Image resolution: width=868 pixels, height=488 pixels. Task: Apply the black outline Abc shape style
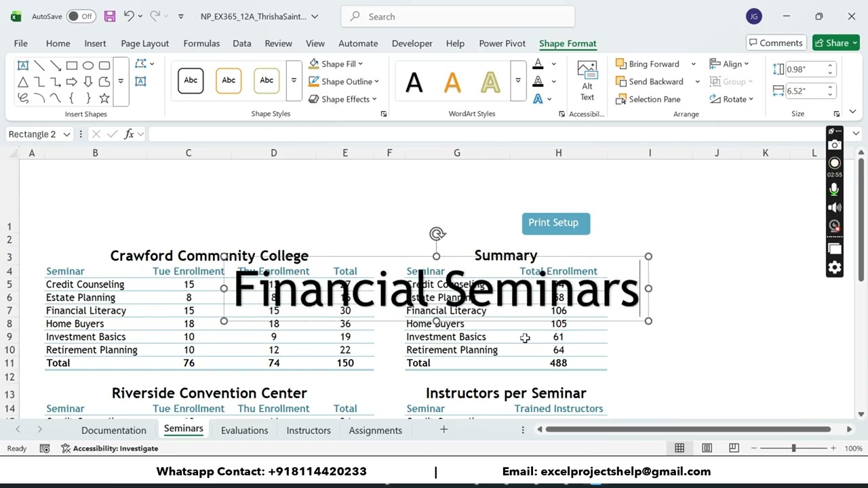(191, 81)
